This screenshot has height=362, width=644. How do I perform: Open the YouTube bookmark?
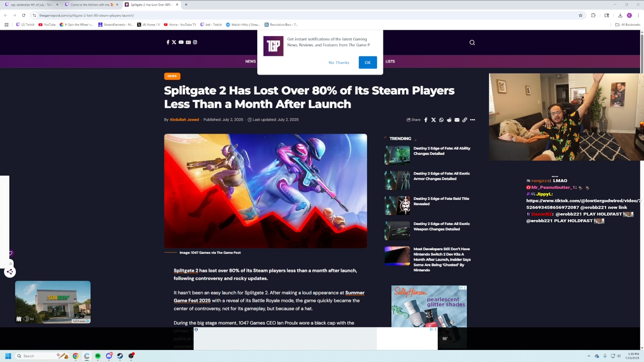tap(47, 25)
